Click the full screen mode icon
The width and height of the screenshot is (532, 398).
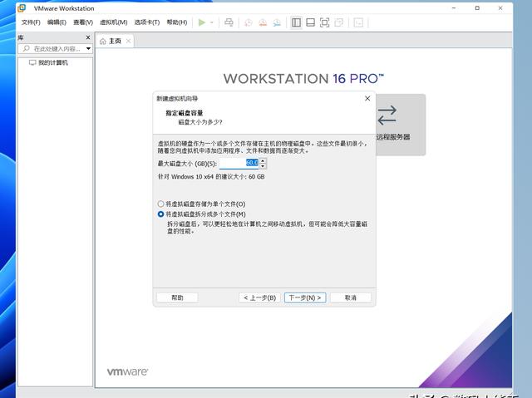point(325,22)
